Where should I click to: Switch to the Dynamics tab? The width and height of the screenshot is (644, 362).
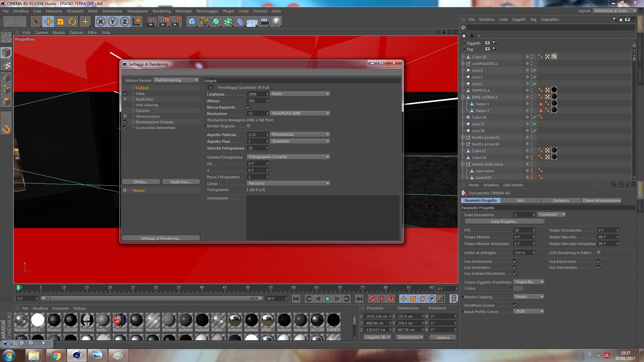561,200
